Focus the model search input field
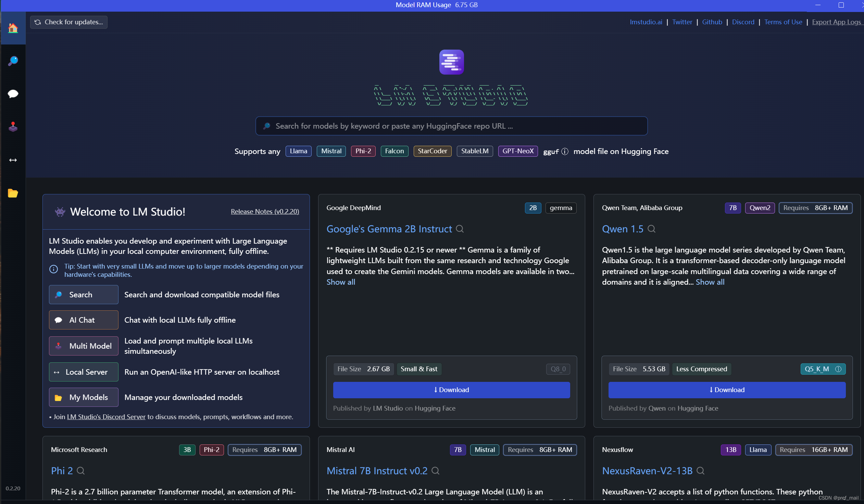The height and width of the screenshot is (504, 864). coord(452,126)
